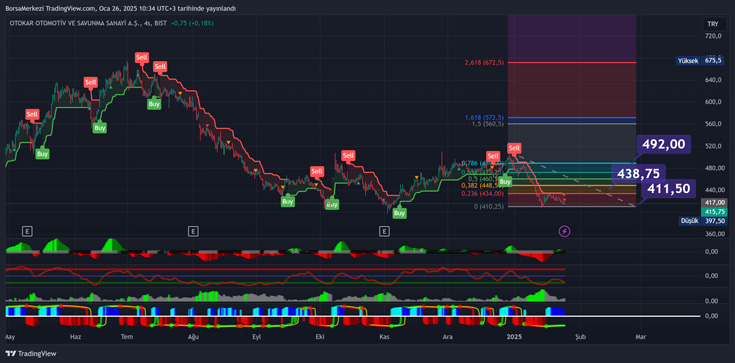Open the earnings E marker near Ağu

click(x=192, y=231)
